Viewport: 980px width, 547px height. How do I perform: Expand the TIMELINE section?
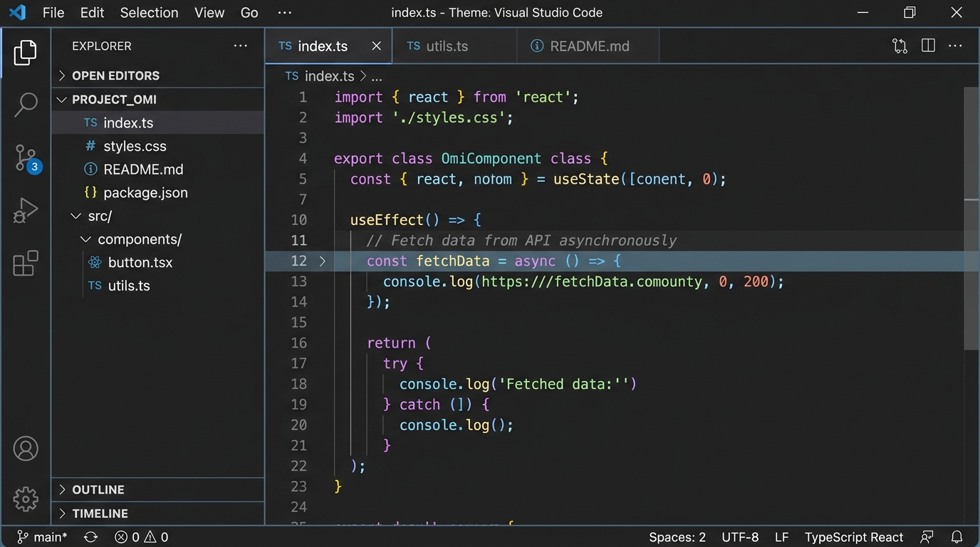tap(158, 514)
